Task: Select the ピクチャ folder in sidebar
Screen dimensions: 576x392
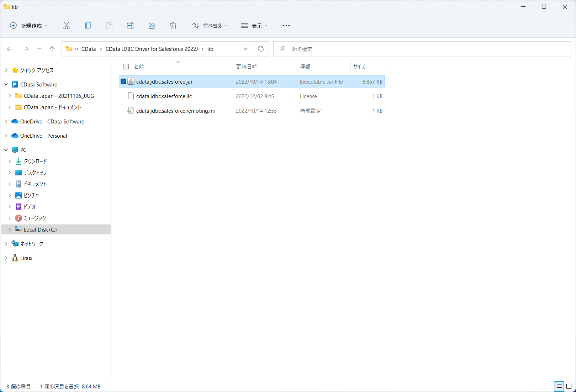Action: [31, 195]
